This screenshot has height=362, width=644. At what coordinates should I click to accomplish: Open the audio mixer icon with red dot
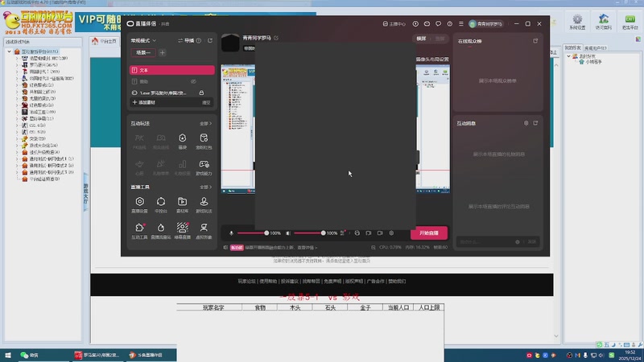tap(343, 232)
